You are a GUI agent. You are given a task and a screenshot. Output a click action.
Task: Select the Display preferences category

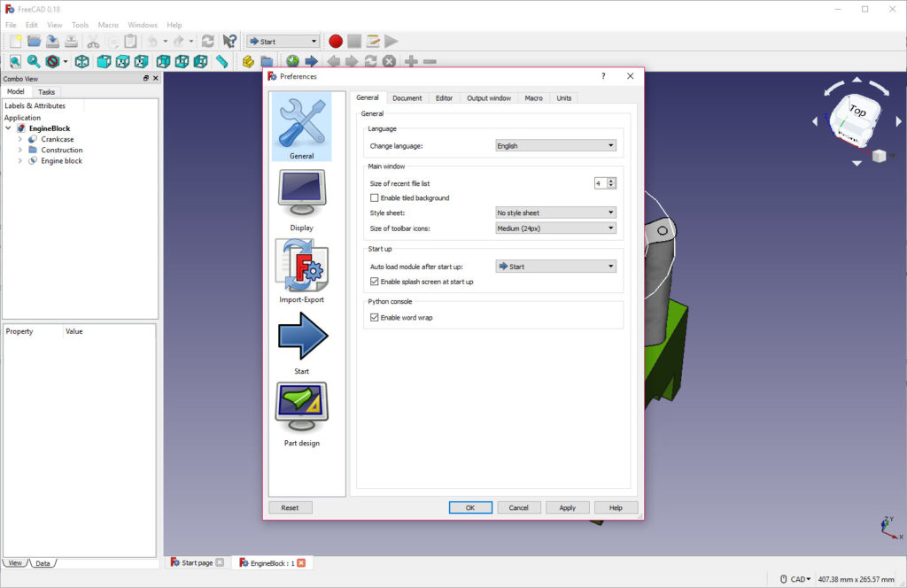tap(302, 201)
